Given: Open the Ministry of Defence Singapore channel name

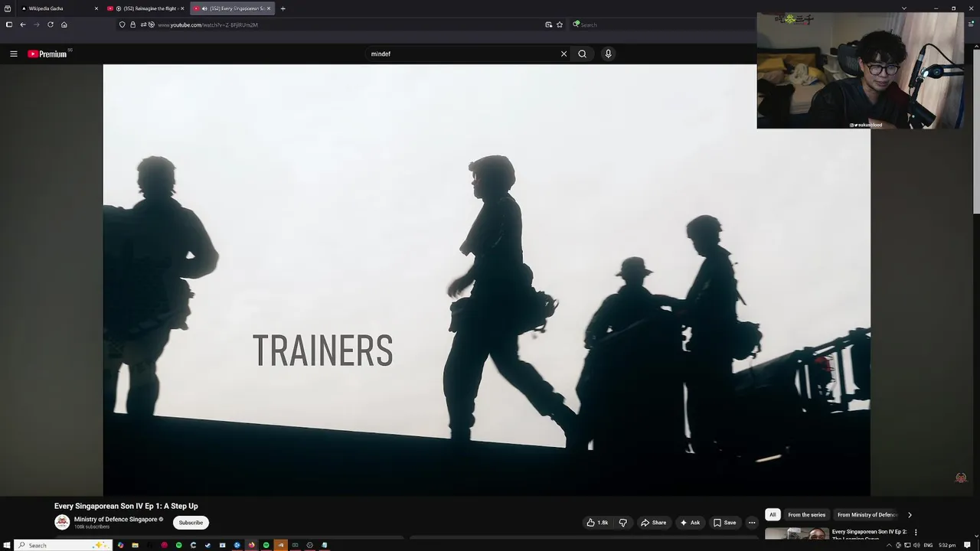Looking at the screenshot, I should [x=116, y=519].
